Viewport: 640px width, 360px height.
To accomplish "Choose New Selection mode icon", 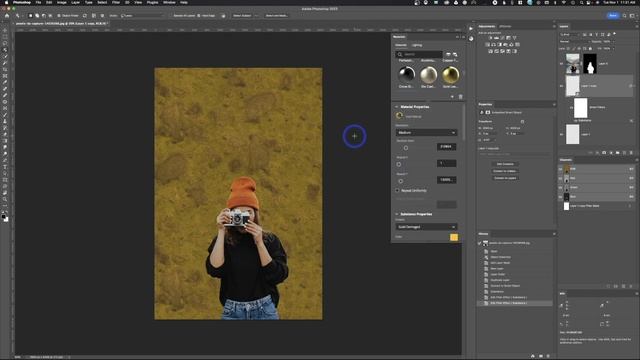I will (30, 16).
